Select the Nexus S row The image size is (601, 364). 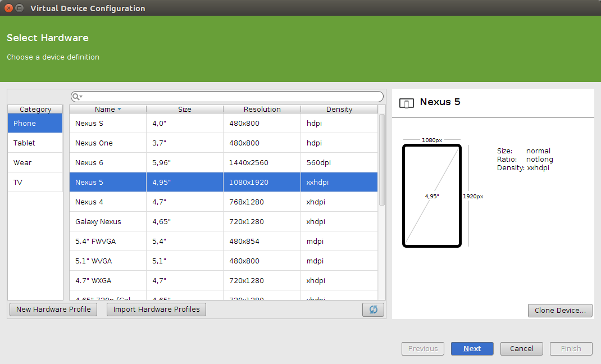coord(224,124)
